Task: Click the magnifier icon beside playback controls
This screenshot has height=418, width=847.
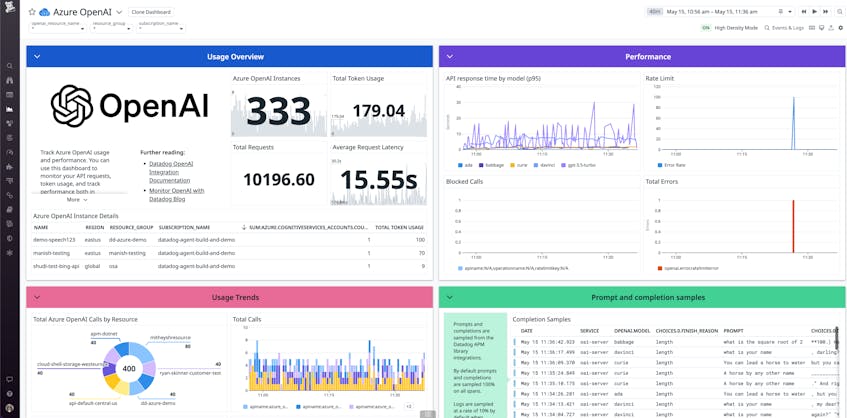Action: point(839,11)
